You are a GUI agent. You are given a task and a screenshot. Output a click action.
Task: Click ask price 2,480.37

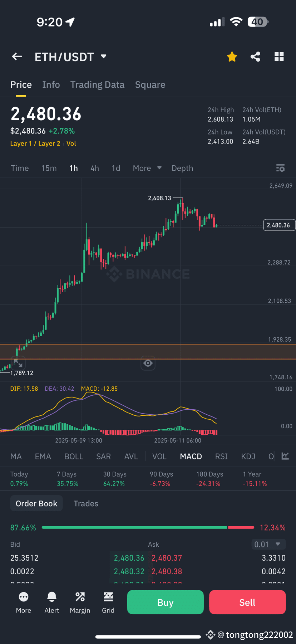(x=167, y=558)
